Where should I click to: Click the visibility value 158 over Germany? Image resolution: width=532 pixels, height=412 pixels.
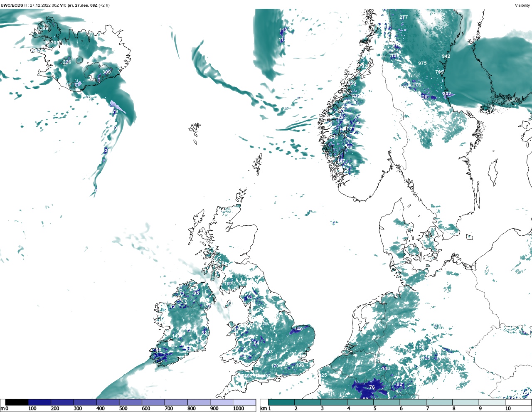pos(421,347)
